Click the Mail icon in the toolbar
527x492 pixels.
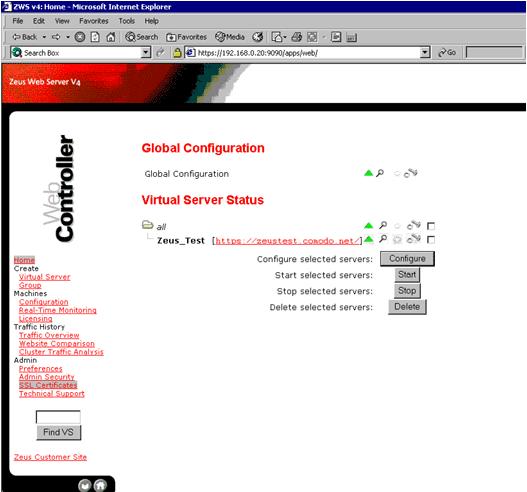point(277,37)
